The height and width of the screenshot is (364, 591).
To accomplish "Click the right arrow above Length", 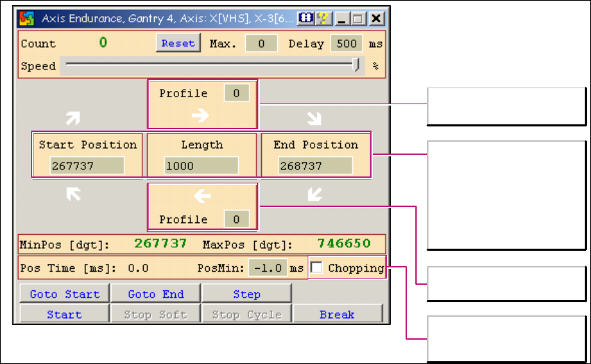I will [201, 116].
